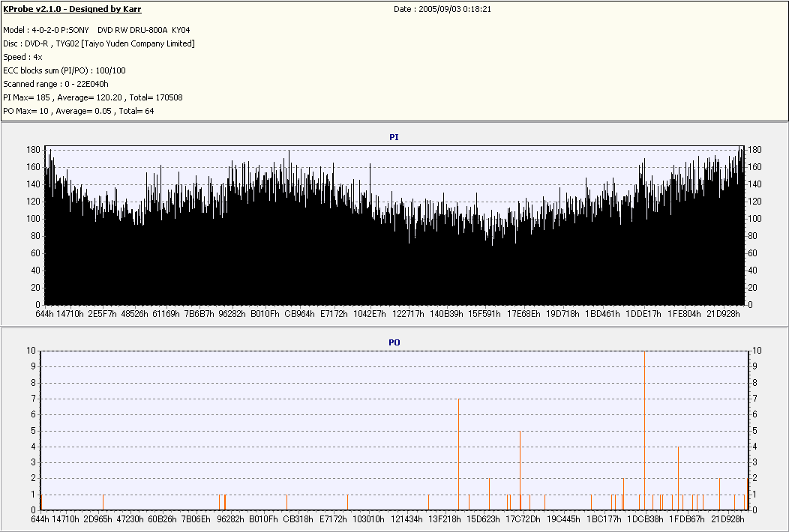Select the "ECC blocks sum (PI/PO) : 100/100" line
The image size is (789, 532).
(x=64, y=70)
